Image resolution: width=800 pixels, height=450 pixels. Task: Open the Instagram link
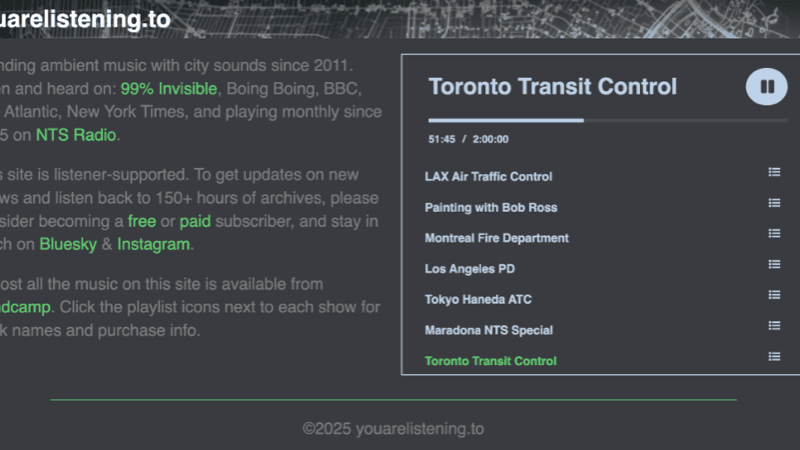pyautogui.click(x=153, y=244)
